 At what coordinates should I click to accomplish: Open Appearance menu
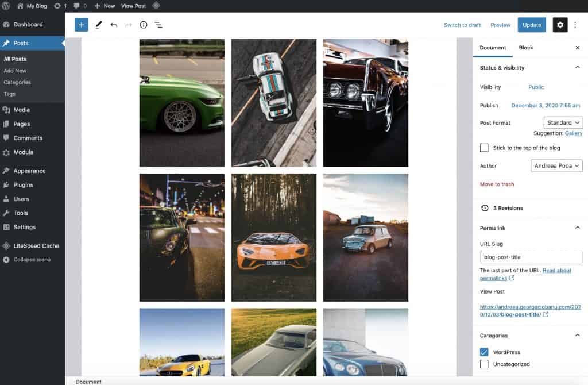point(32,171)
